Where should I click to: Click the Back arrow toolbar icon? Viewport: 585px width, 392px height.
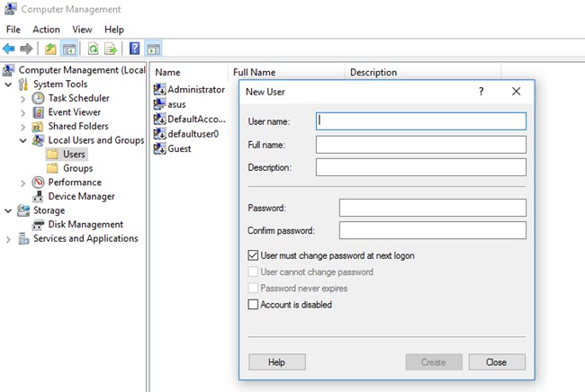(x=9, y=49)
